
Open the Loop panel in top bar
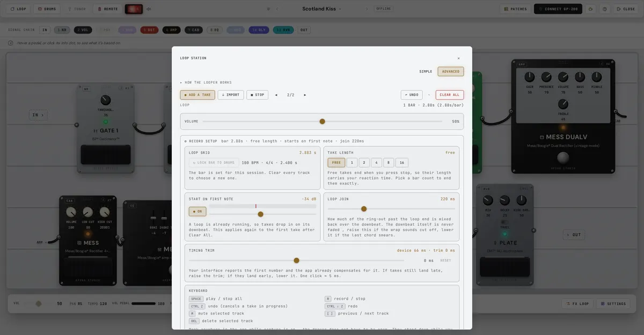(19, 9)
